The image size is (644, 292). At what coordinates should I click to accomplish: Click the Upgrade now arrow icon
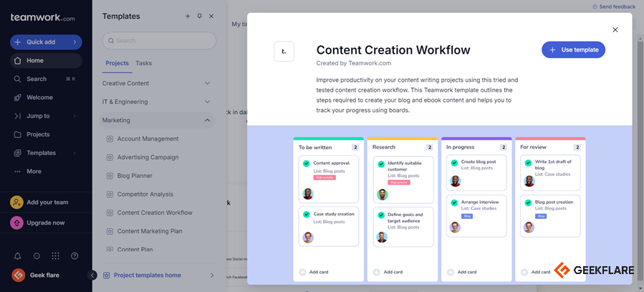coord(17,223)
